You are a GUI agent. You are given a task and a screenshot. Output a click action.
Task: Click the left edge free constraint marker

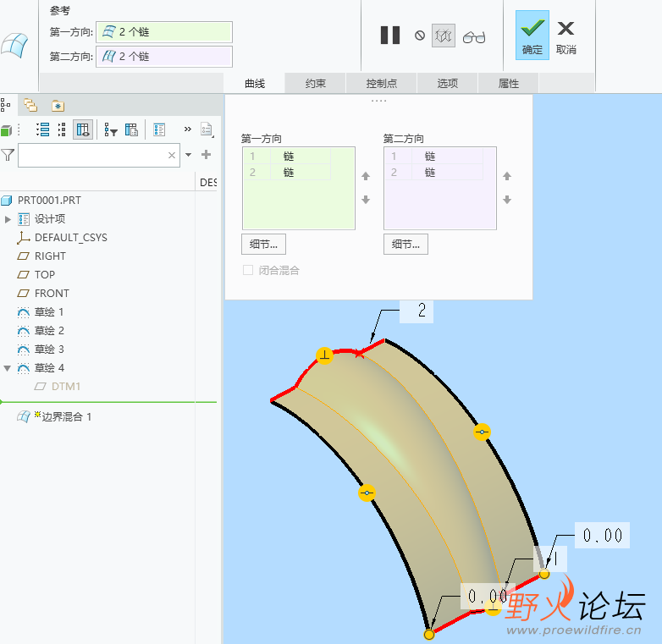click(367, 493)
